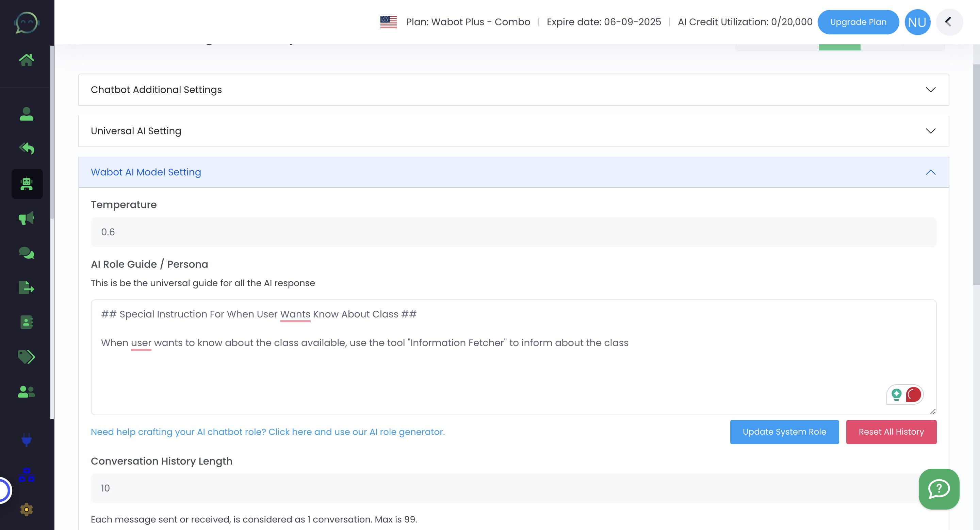Click the plug integrations sidebar icon
This screenshot has width=980, height=530.
[x=26, y=440]
